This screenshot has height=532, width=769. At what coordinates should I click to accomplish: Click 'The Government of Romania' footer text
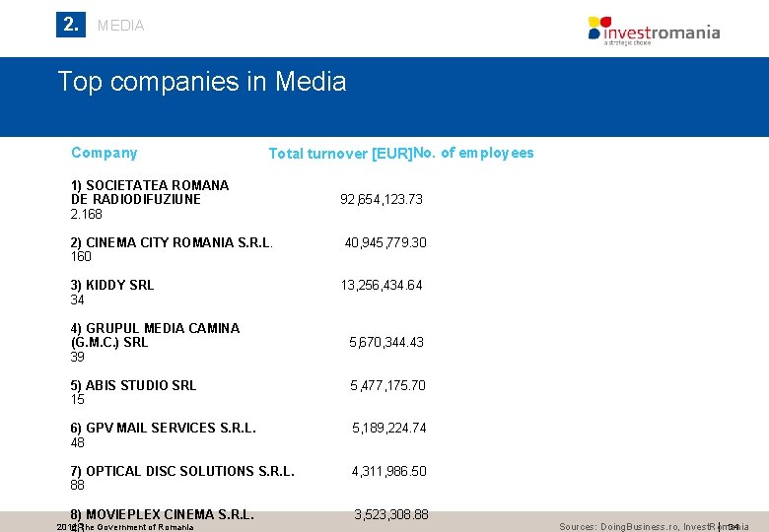tap(137, 528)
